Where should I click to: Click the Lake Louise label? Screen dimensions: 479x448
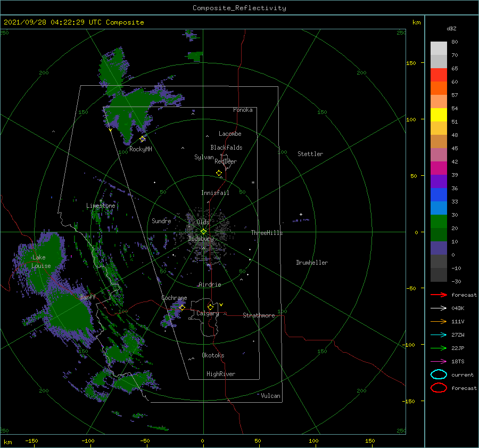[x=41, y=262]
